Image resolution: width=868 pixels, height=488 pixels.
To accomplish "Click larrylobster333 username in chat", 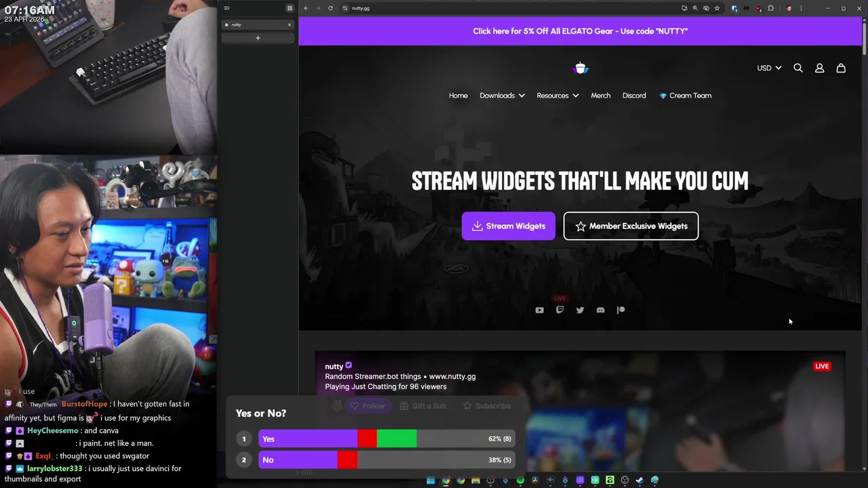I will point(55,468).
